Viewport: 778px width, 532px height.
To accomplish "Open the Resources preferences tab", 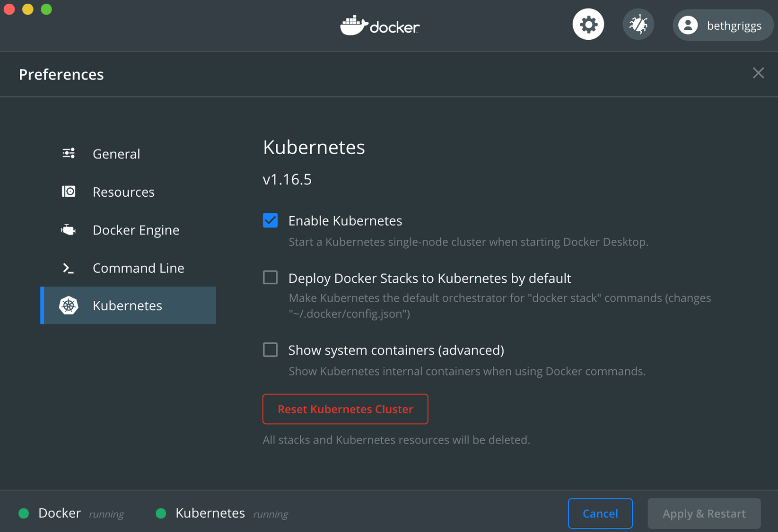I will 123,191.
